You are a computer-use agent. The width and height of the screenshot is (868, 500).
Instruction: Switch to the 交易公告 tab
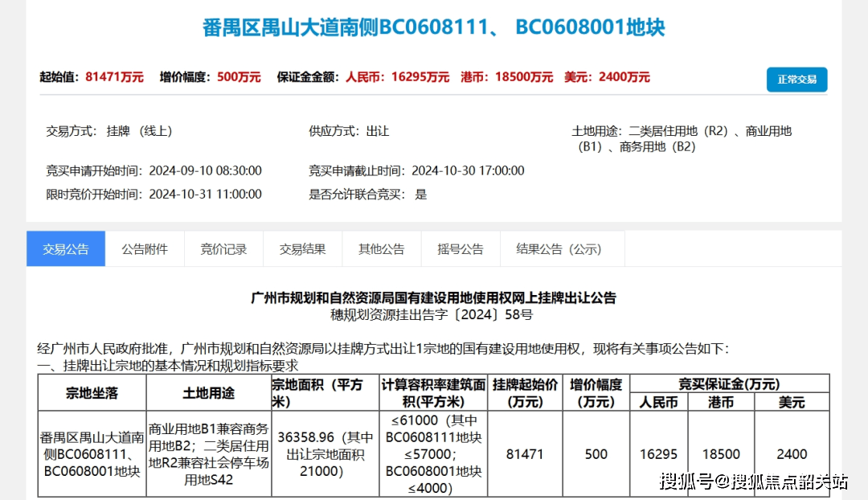(x=66, y=249)
